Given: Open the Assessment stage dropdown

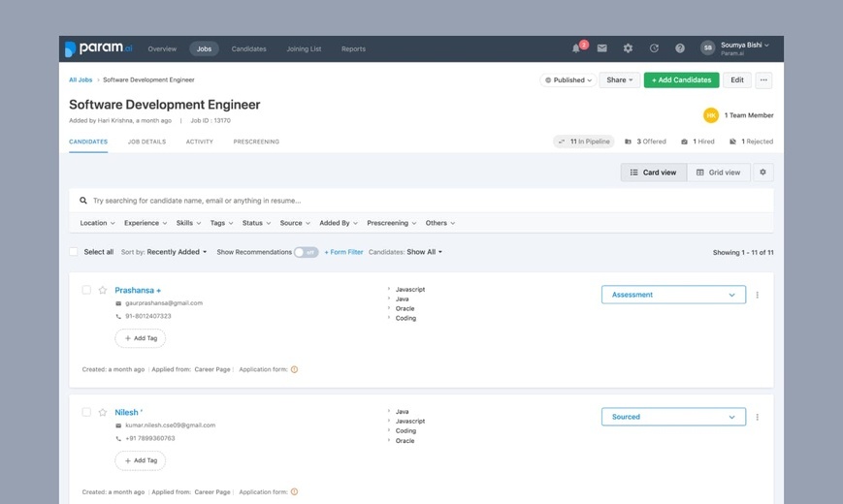Looking at the screenshot, I should click(673, 295).
